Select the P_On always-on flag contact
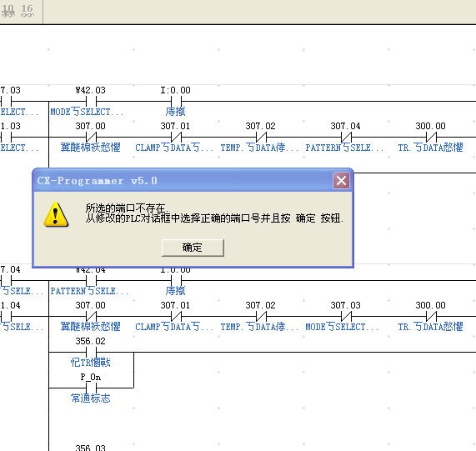The image size is (476, 451). coord(91,388)
